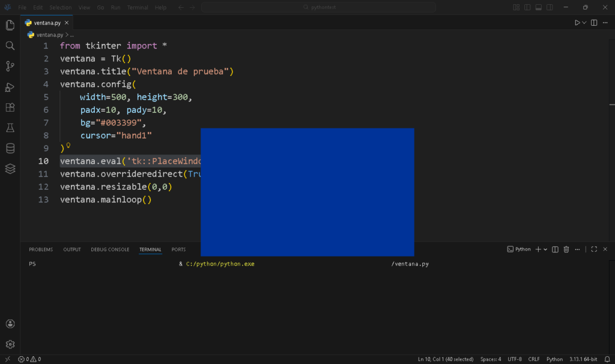Open the Go menu
This screenshot has height=364, width=615.
click(100, 7)
